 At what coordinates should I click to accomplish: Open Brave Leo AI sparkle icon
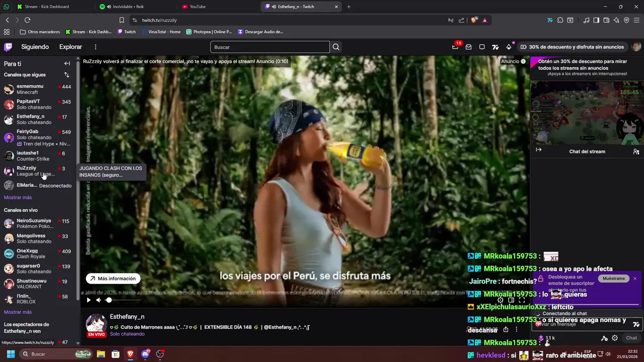tap(616, 20)
